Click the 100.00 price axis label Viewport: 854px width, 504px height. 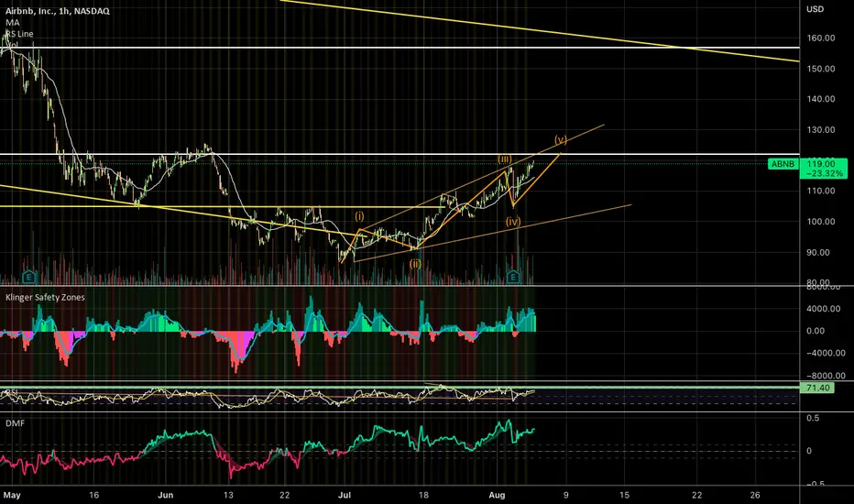pyautogui.click(x=821, y=222)
